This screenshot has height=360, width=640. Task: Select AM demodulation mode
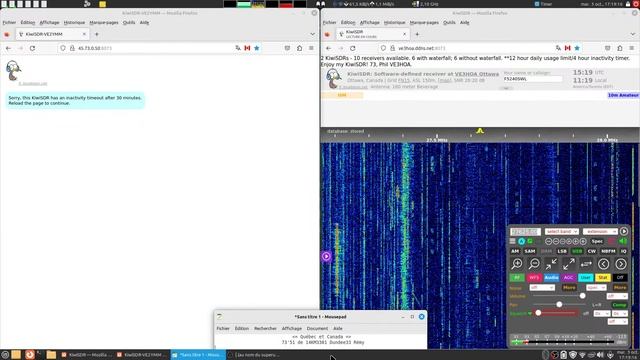click(x=515, y=251)
